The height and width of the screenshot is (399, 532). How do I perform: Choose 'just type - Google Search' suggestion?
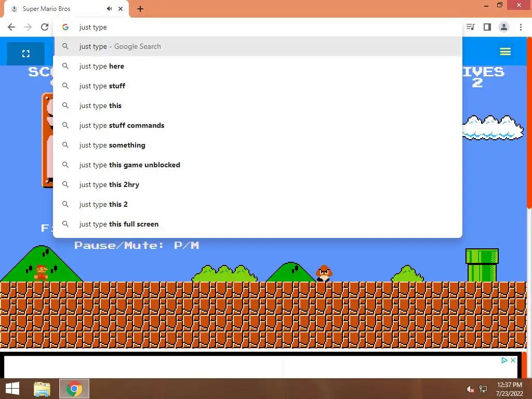[258, 46]
